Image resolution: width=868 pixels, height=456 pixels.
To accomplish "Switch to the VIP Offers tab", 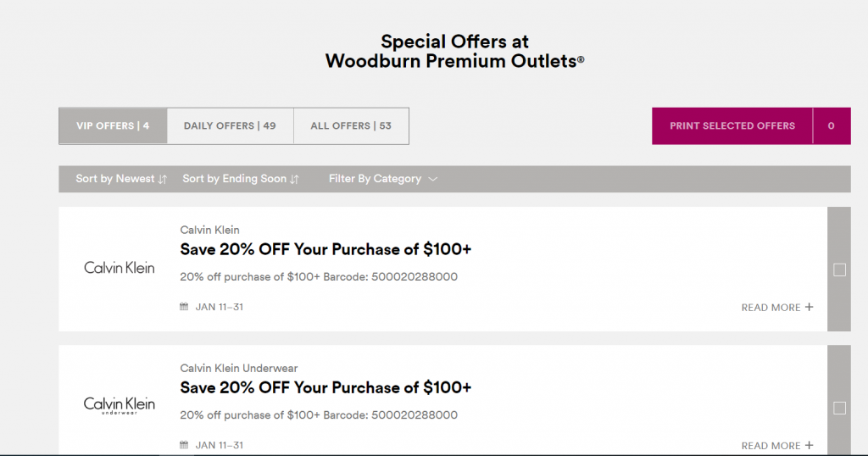I will 113,126.
